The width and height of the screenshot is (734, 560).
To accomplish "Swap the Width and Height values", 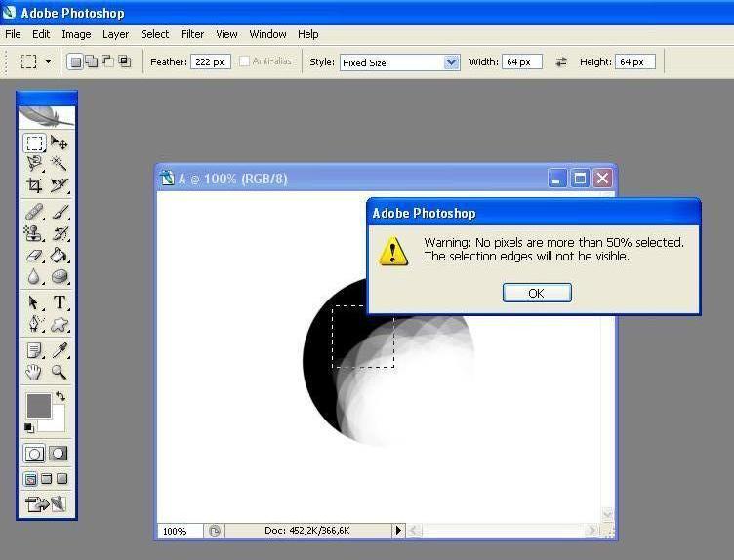I will click(x=561, y=61).
